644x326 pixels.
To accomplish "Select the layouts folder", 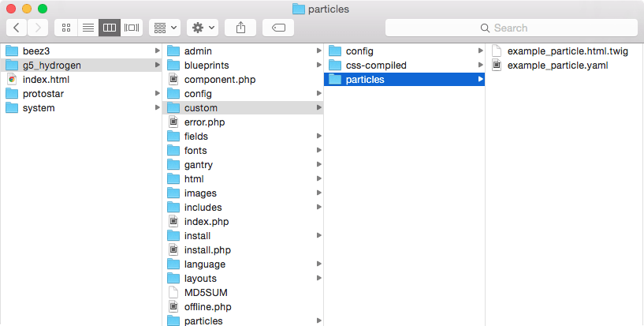I will [x=243, y=279].
